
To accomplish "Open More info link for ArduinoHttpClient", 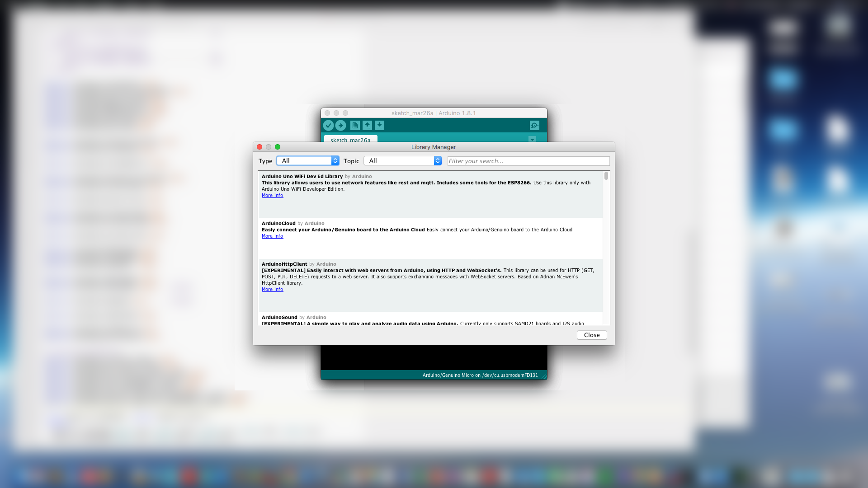I will pyautogui.click(x=272, y=289).
